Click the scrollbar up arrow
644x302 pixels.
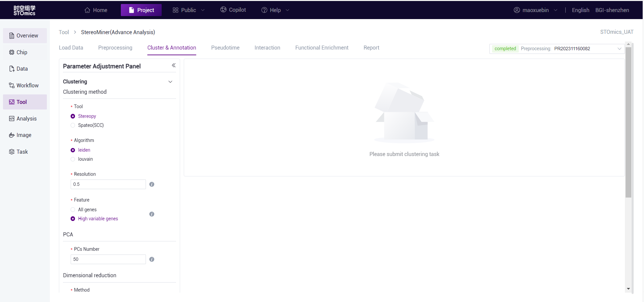click(628, 44)
